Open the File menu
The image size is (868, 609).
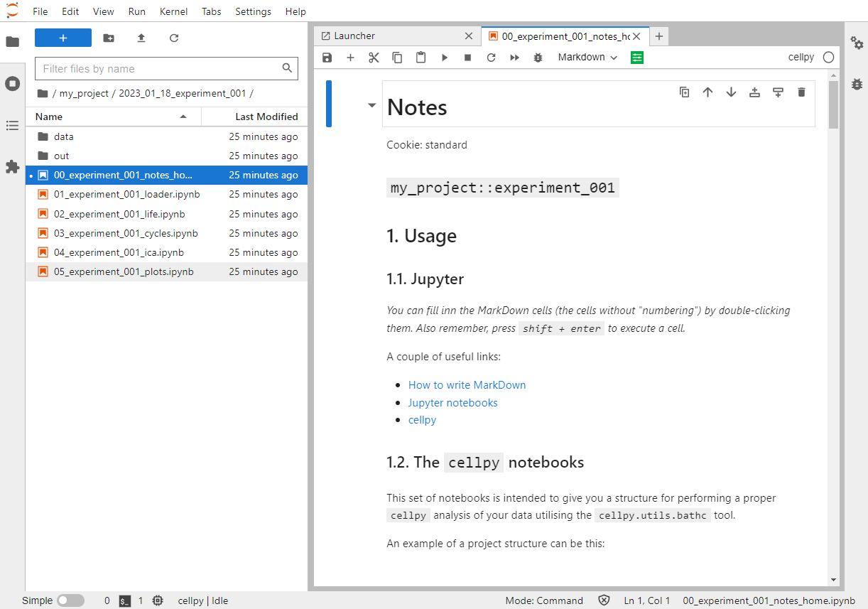coord(40,11)
